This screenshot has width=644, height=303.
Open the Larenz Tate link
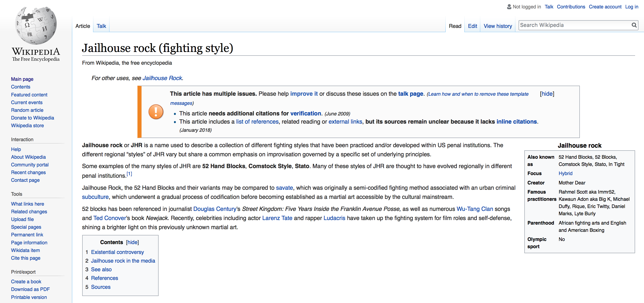pos(277,218)
